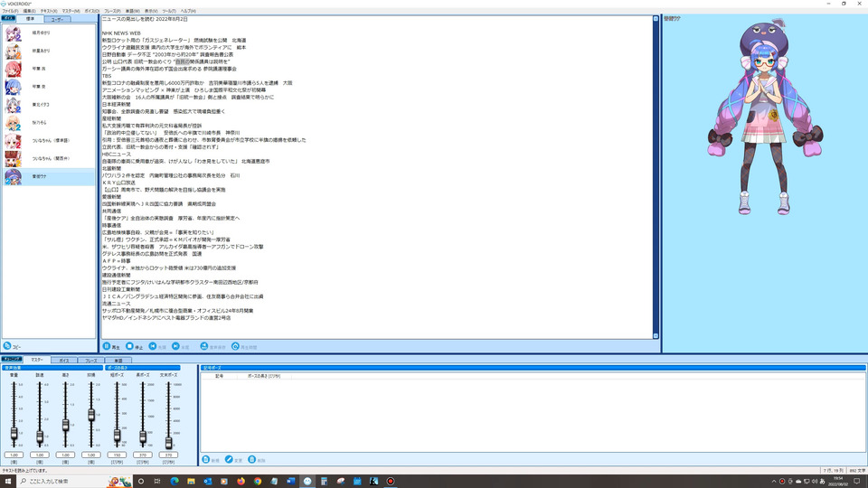Select ついなちゃん(標準語) voice avatar
This screenshot has height=488, width=868.
pyautogui.click(x=13, y=141)
